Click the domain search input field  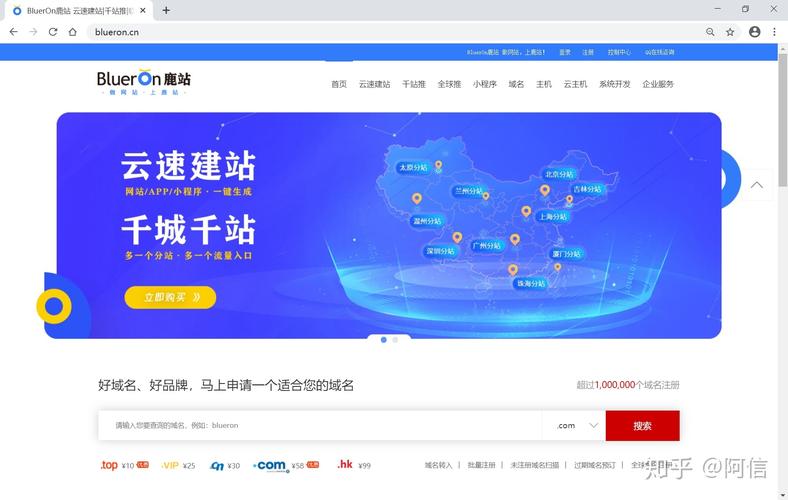(x=320, y=426)
